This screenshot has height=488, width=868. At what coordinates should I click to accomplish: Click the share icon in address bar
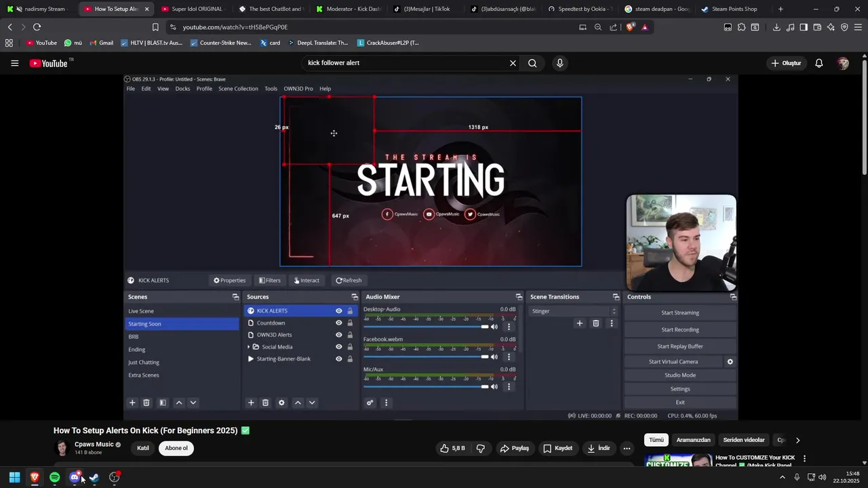(x=613, y=27)
